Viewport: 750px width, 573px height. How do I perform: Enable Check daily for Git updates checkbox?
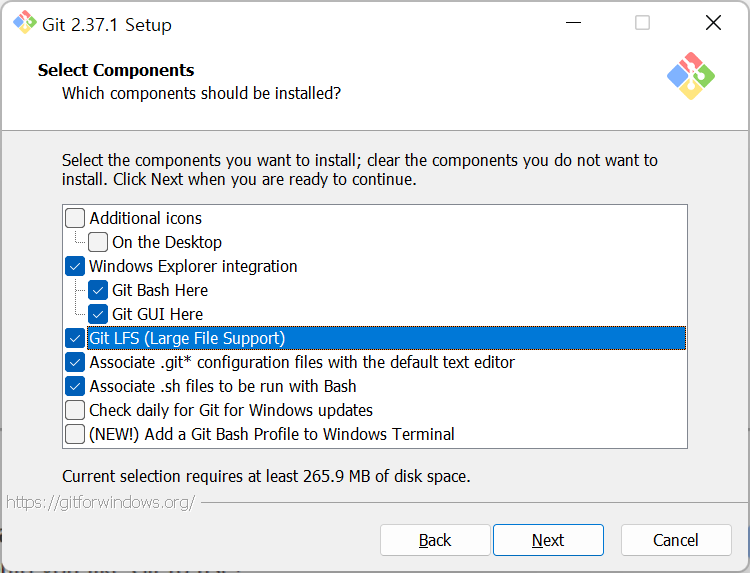[x=75, y=410]
